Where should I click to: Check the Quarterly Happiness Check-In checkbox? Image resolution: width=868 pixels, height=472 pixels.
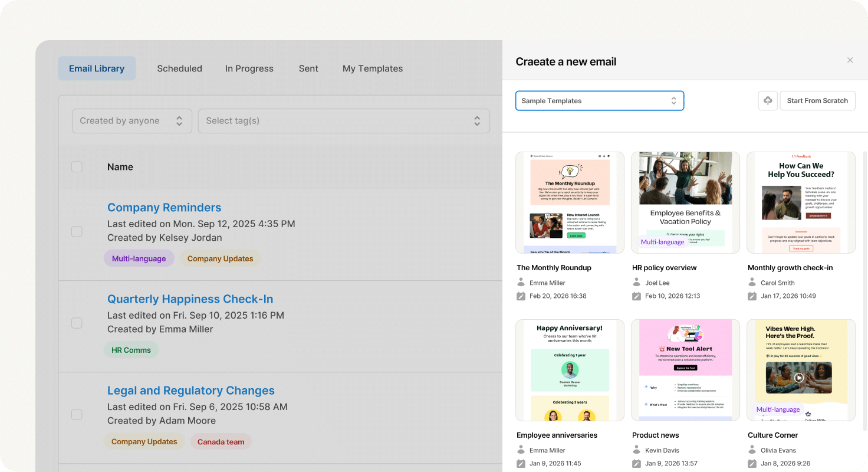[x=77, y=323]
